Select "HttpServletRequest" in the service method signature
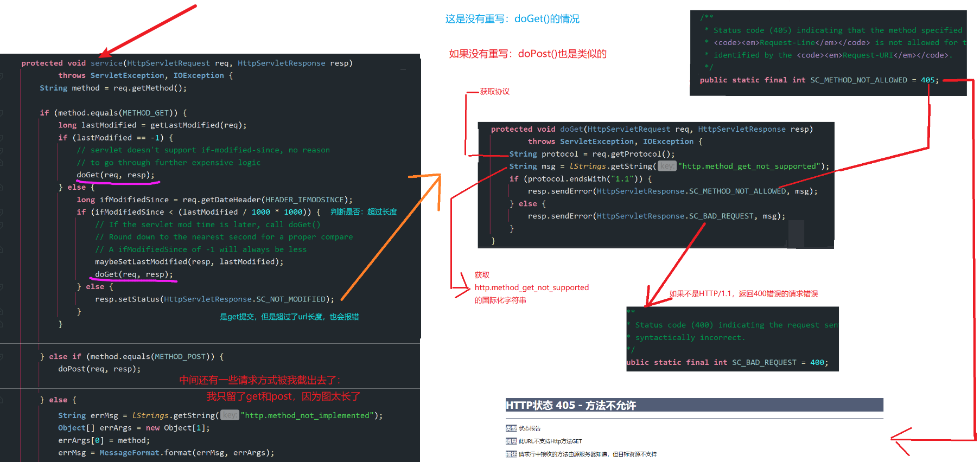This screenshot has width=980, height=462. pos(168,63)
